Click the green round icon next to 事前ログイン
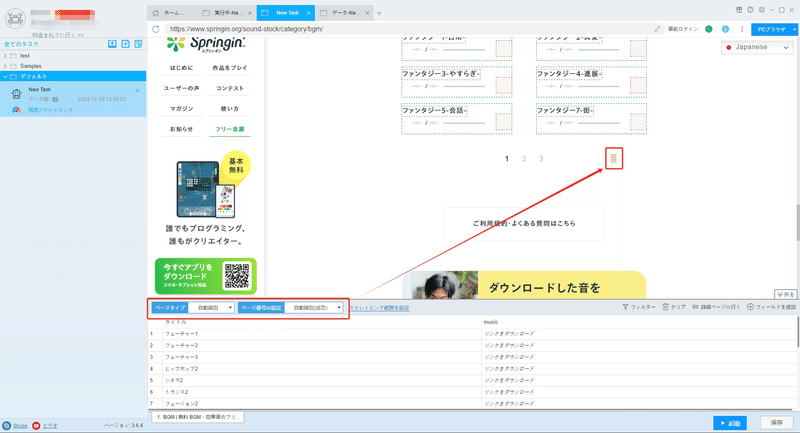 pyautogui.click(x=709, y=29)
